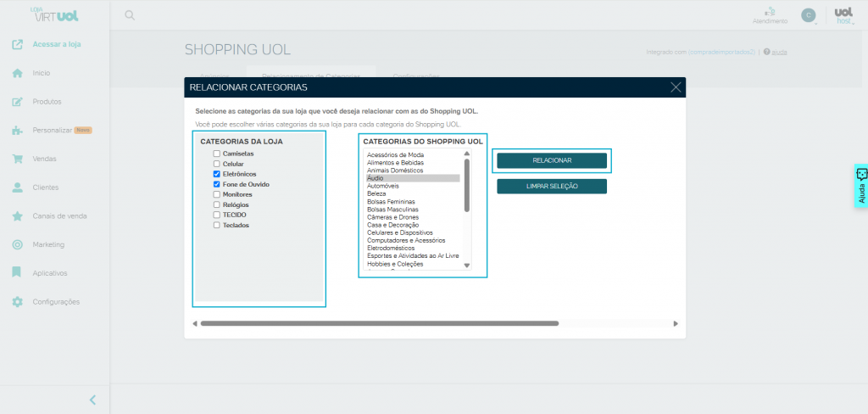The height and width of the screenshot is (414, 868).
Task: Open the Início menu item
Action: pyautogui.click(x=42, y=73)
